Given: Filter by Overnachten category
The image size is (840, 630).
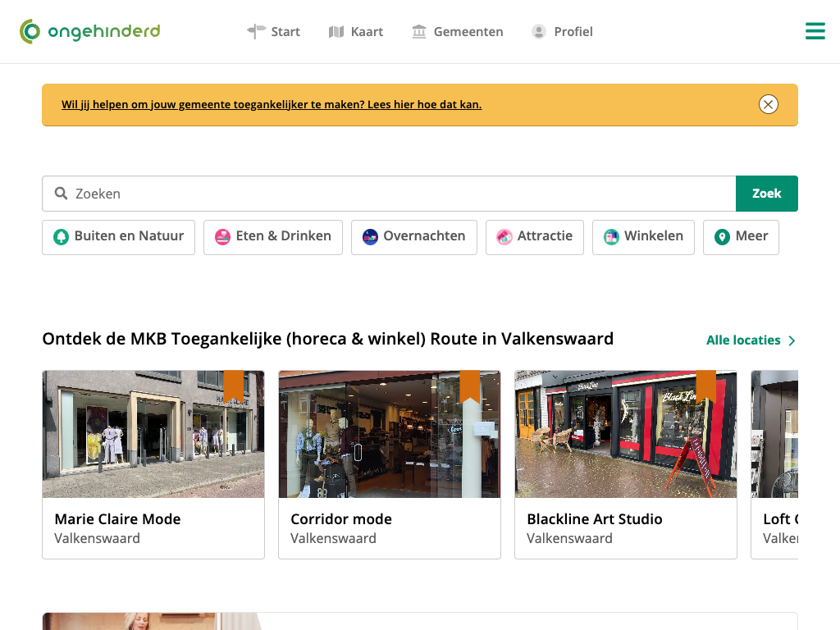Looking at the screenshot, I should point(414,236).
